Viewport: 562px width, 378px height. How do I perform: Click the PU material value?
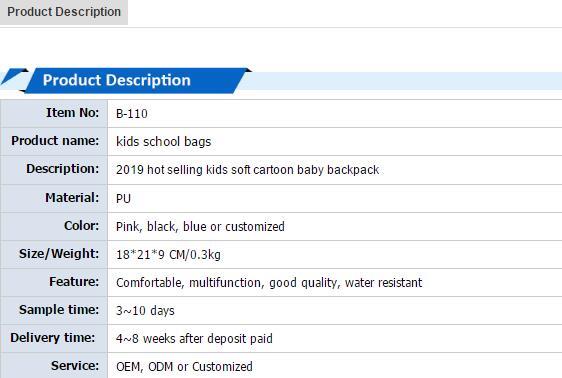coord(123,198)
